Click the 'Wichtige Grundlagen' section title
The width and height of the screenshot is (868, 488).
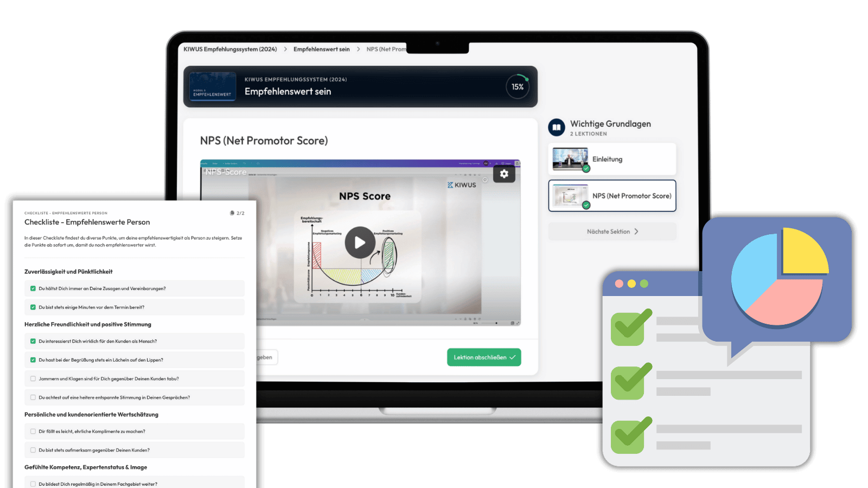(610, 124)
